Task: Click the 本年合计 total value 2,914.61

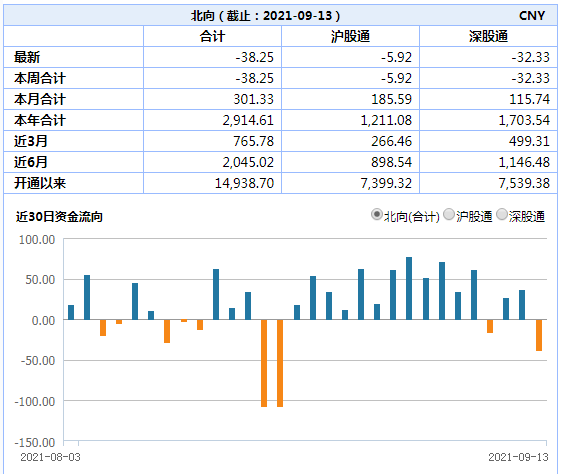Action: [248, 120]
